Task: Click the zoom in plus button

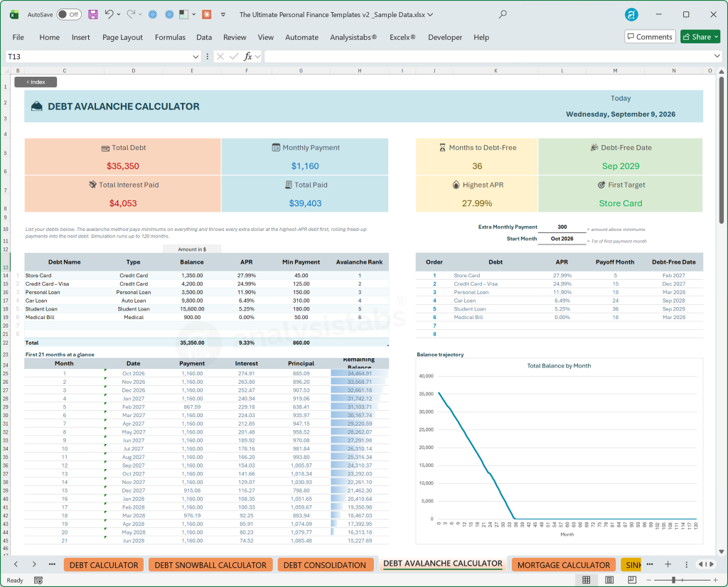Action: pyautogui.click(x=716, y=580)
